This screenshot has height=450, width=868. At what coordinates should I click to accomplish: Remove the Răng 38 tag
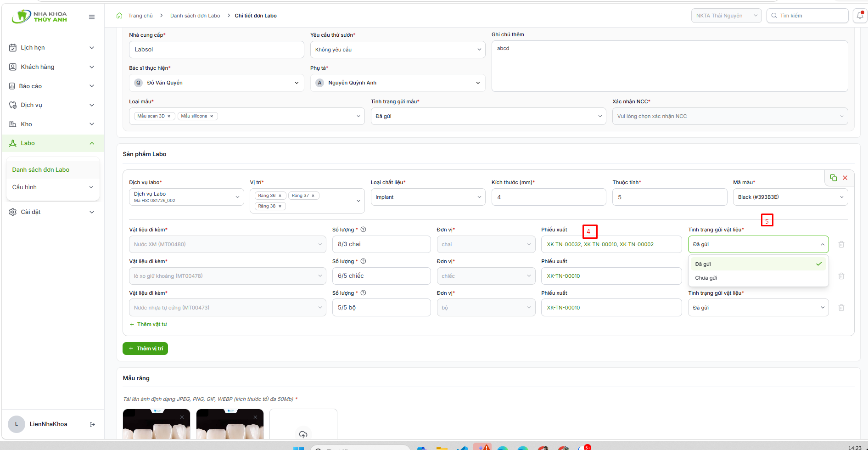280,206
